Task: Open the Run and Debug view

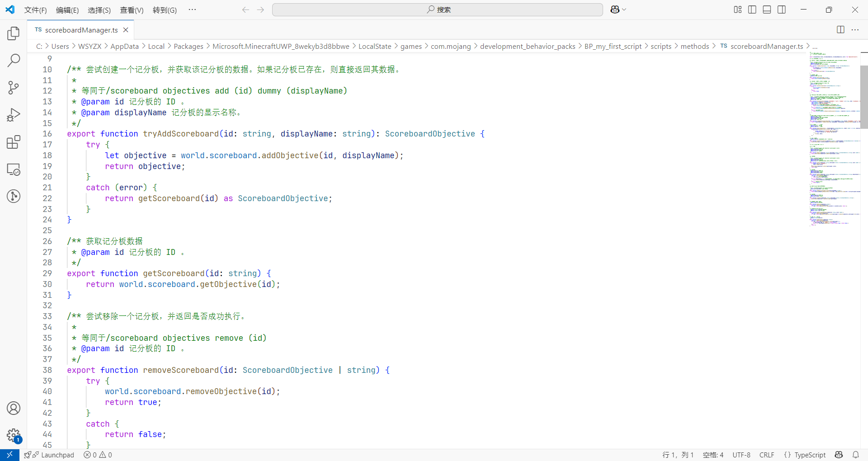Action: point(14,115)
